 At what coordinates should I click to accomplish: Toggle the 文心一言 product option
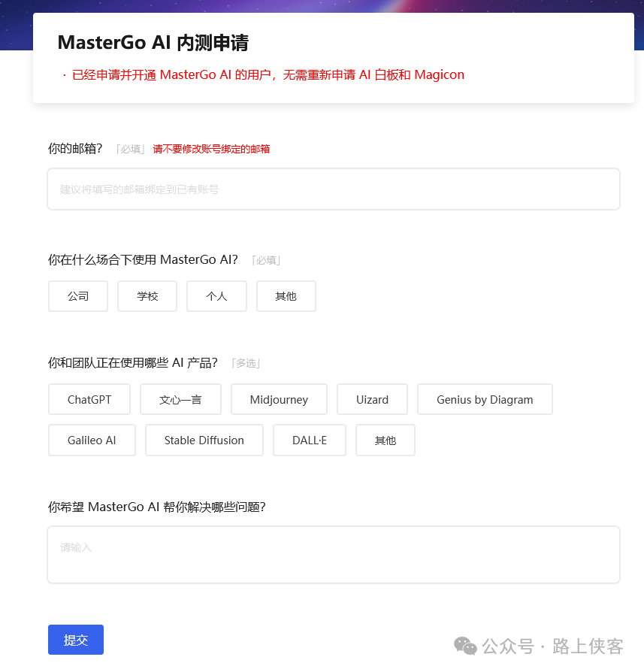click(180, 399)
